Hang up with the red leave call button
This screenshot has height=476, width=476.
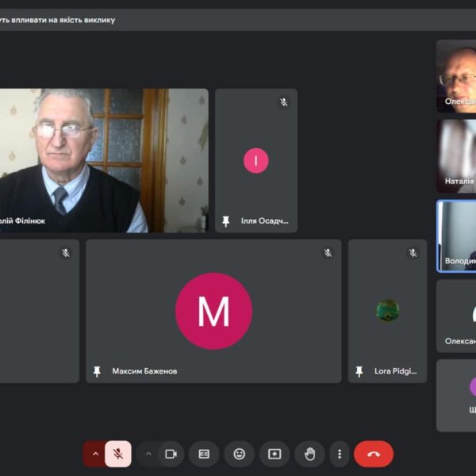coord(374,454)
